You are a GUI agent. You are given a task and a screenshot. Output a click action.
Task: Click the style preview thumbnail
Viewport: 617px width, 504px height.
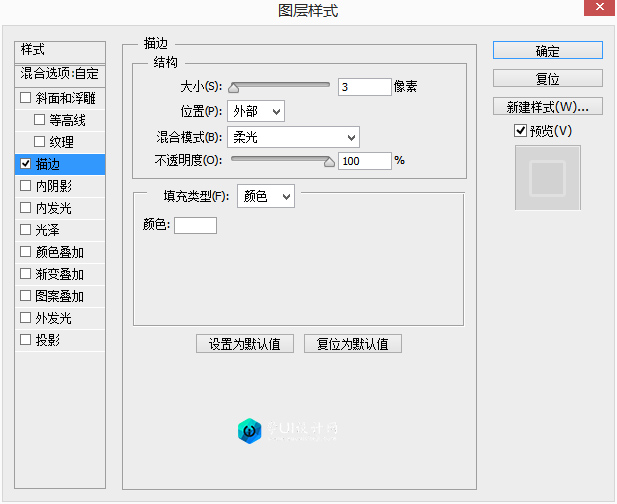coord(547,178)
